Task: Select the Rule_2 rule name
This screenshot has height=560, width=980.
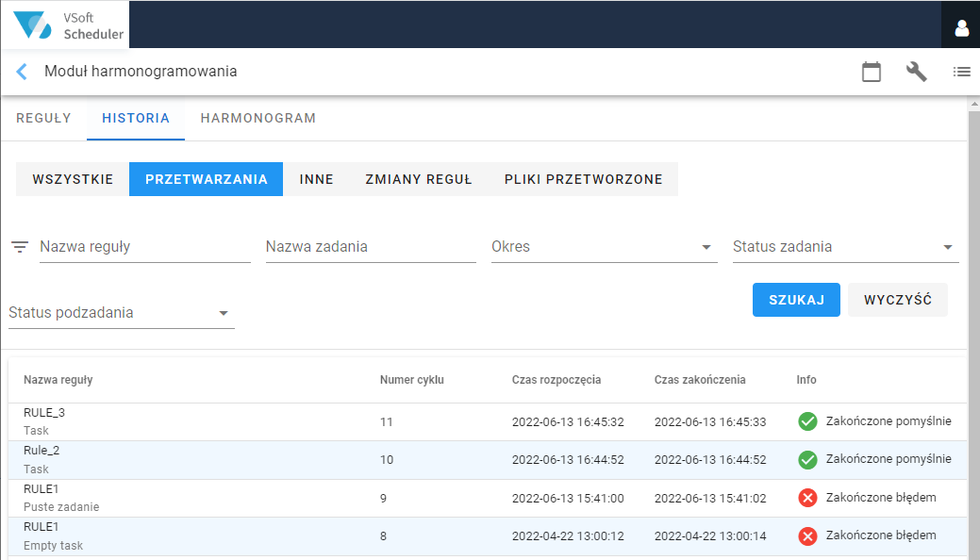Action: 42,451
